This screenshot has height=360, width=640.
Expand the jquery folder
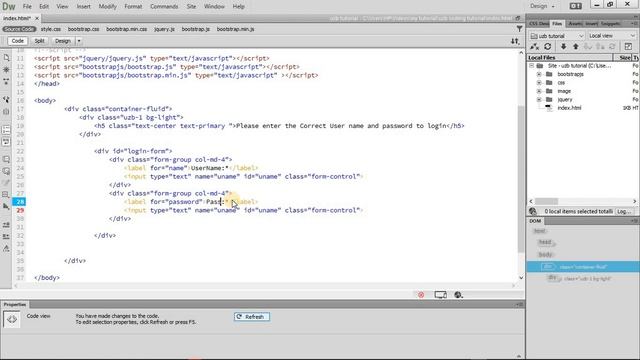(539, 100)
